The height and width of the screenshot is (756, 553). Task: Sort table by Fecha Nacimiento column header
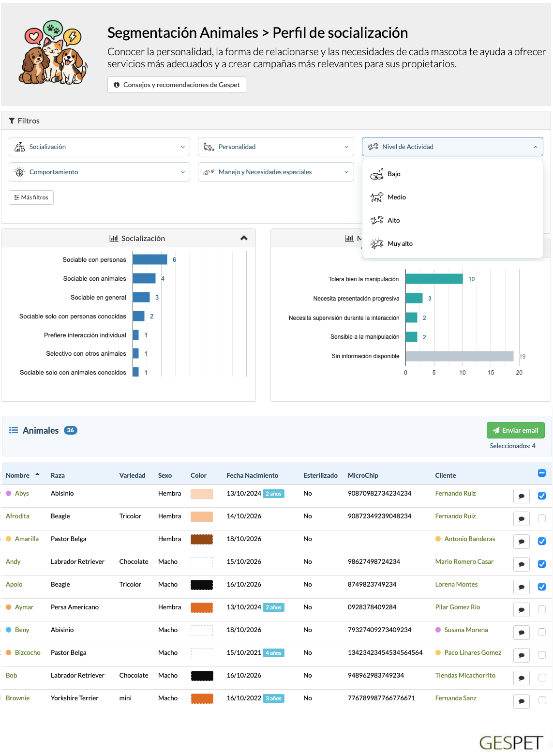(x=252, y=475)
